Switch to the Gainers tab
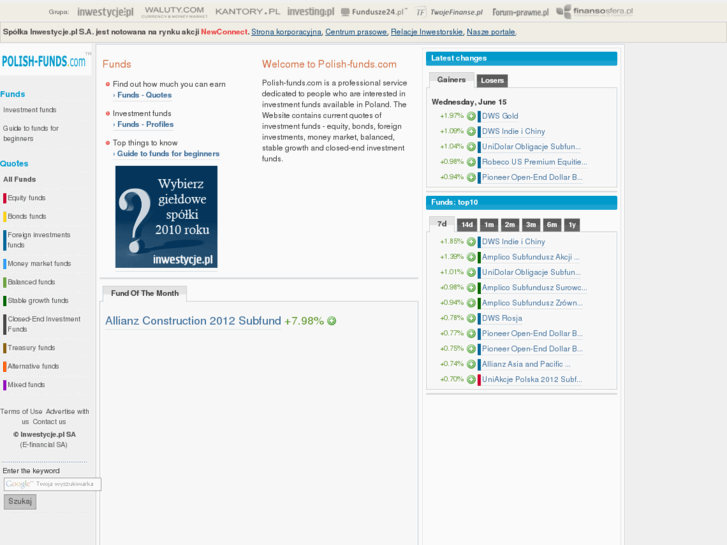The width and height of the screenshot is (727, 545). click(x=451, y=80)
